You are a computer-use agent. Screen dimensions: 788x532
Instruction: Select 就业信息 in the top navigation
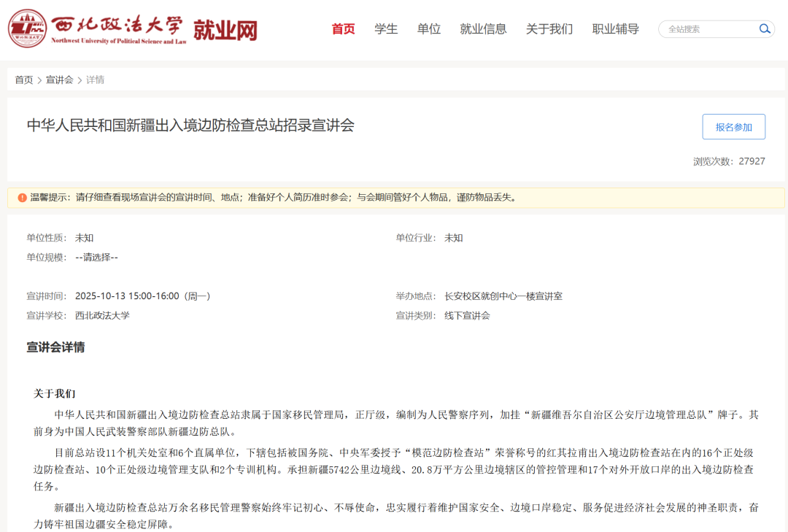483,29
